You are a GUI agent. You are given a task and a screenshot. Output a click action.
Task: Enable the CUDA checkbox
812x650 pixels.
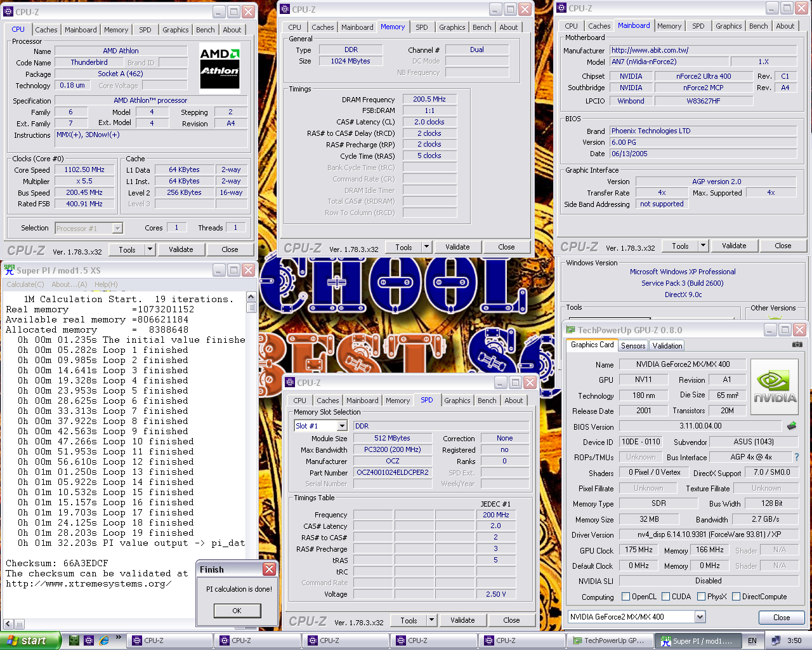pyautogui.click(x=666, y=597)
